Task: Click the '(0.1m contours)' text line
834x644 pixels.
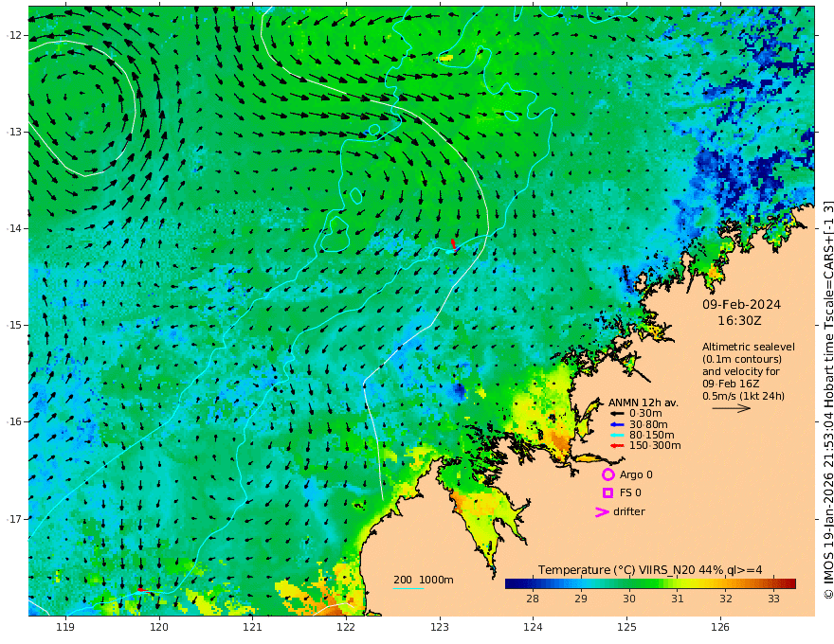Action: pyautogui.click(x=742, y=359)
